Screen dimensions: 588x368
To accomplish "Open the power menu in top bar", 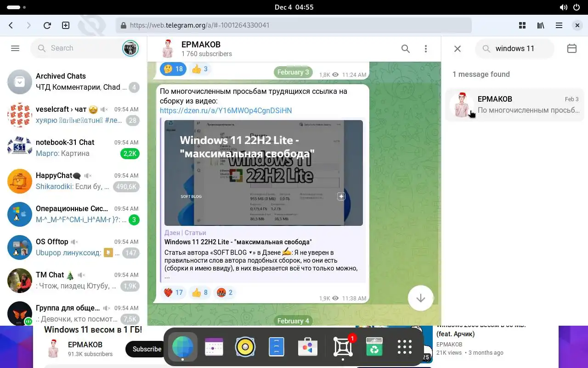I will [577, 7].
